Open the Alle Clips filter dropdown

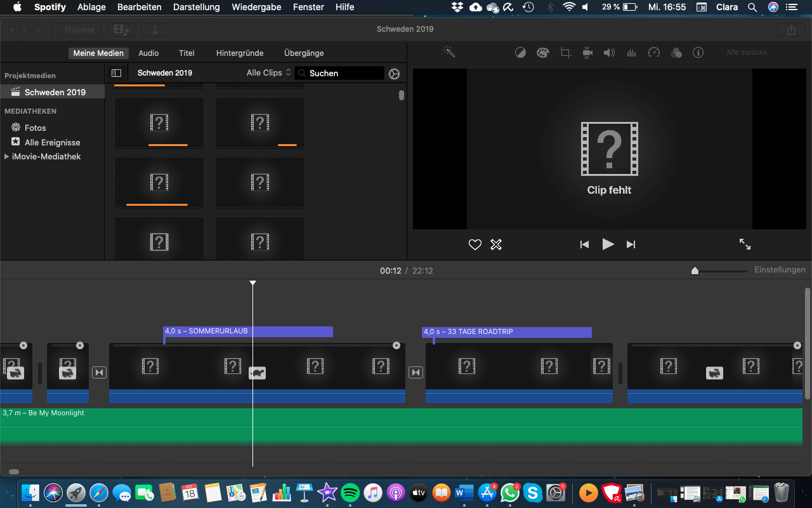268,73
